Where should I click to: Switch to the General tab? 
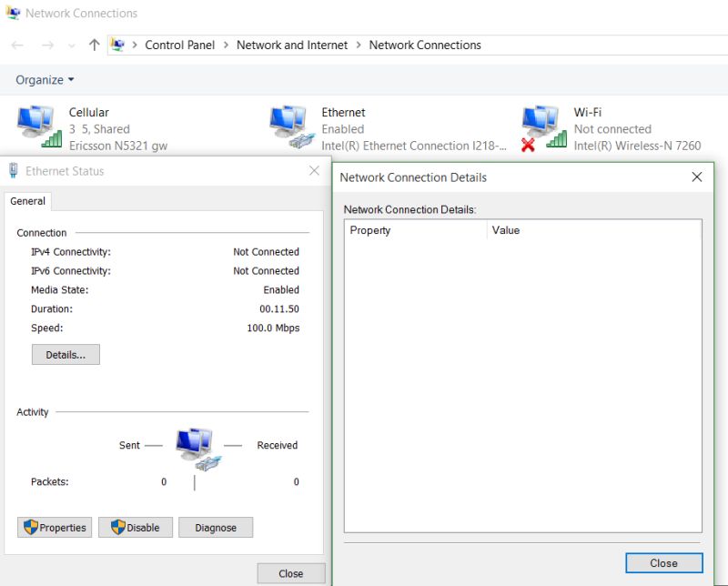point(27,201)
